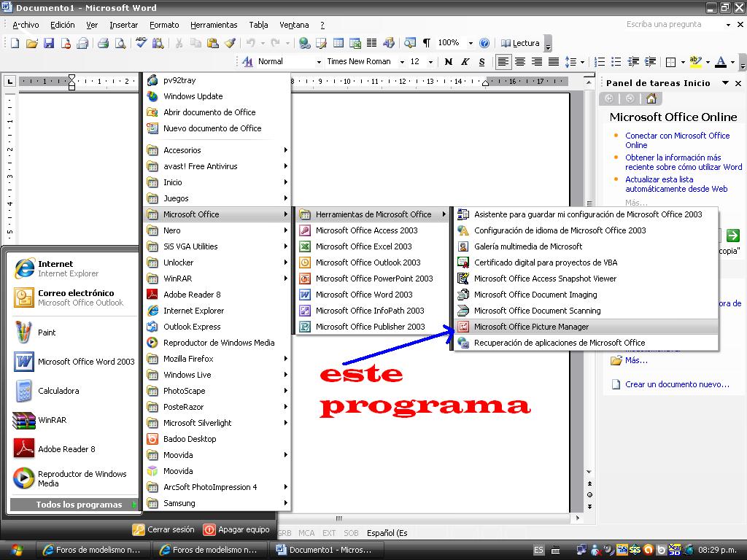The height and width of the screenshot is (560, 747).
Task: Toggle justified text alignment
Action: (554, 61)
